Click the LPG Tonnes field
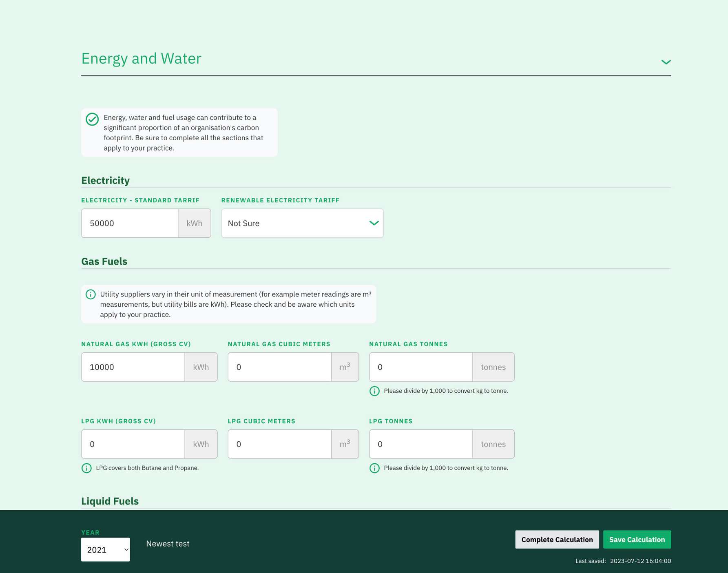728x573 pixels. pos(420,444)
